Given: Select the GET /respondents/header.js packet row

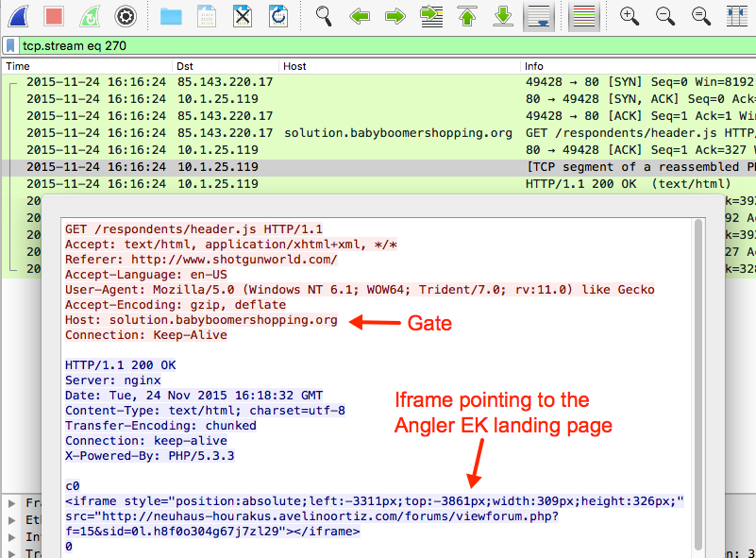Looking at the screenshot, I should [x=379, y=132].
